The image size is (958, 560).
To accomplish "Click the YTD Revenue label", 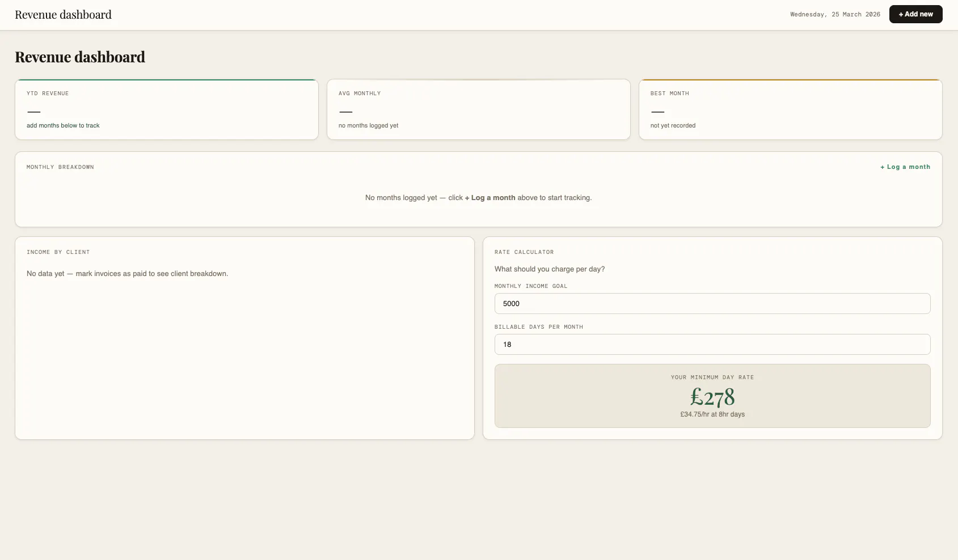I will 48,93.
